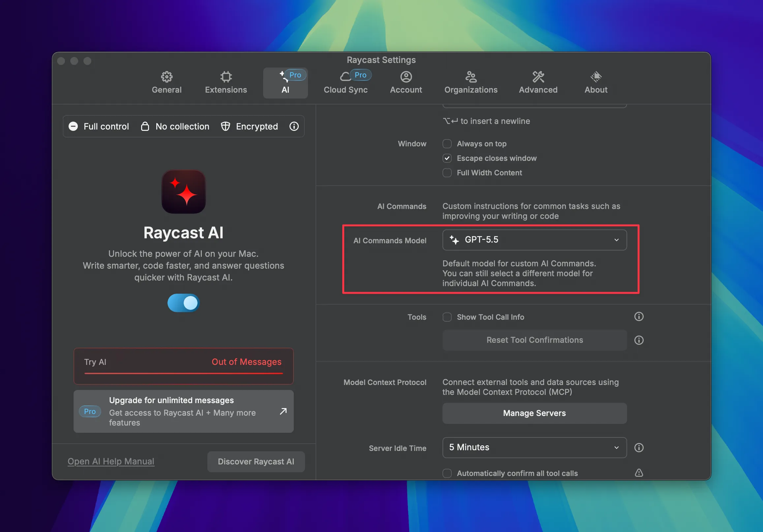Click Upgrade for unlimited messages banner
Image resolution: width=763 pixels, height=532 pixels.
pos(183,411)
